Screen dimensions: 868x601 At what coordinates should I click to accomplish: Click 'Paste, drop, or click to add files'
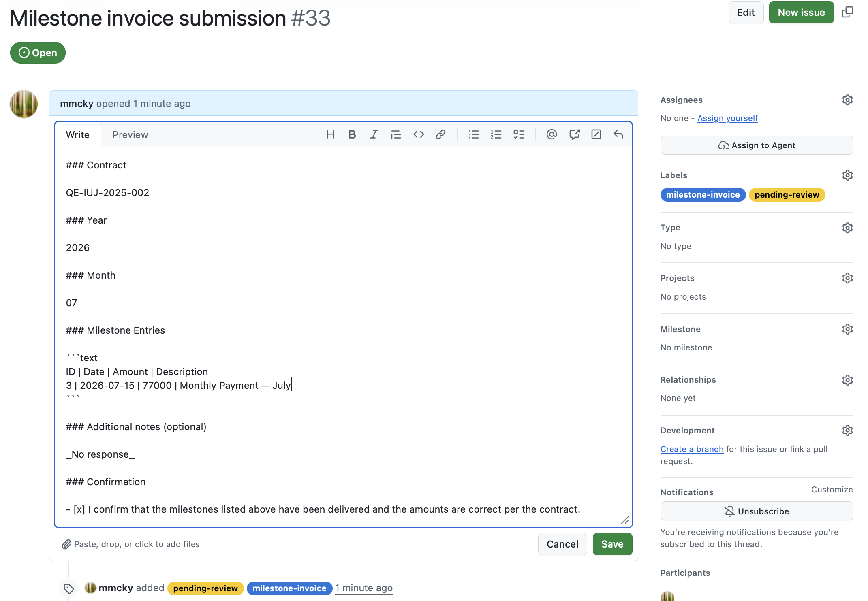(137, 544)
